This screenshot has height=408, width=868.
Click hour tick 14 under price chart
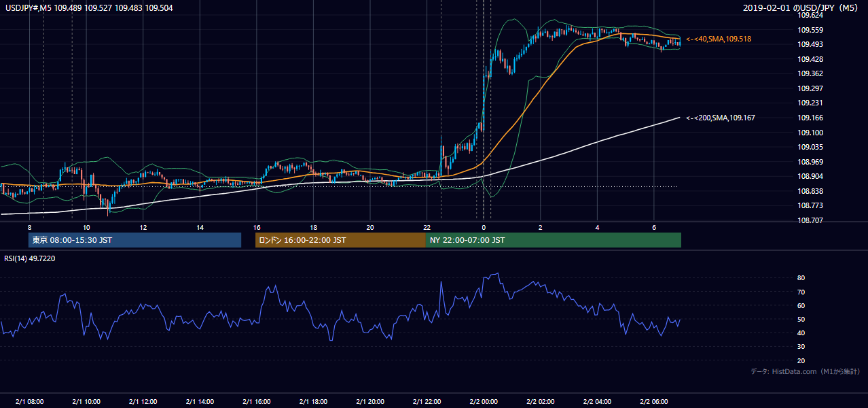coord(200,227)
